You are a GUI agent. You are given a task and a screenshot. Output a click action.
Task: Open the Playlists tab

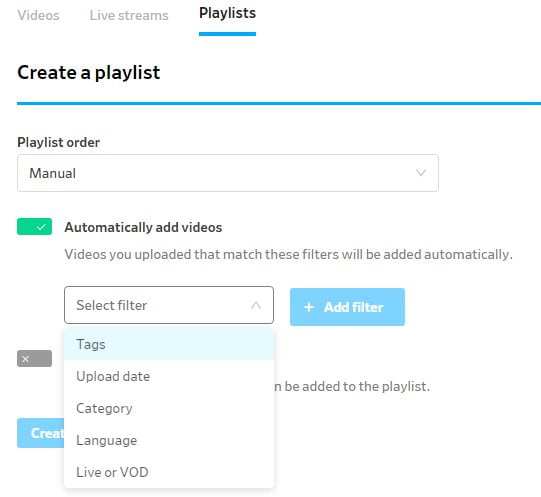click(227, 13)
